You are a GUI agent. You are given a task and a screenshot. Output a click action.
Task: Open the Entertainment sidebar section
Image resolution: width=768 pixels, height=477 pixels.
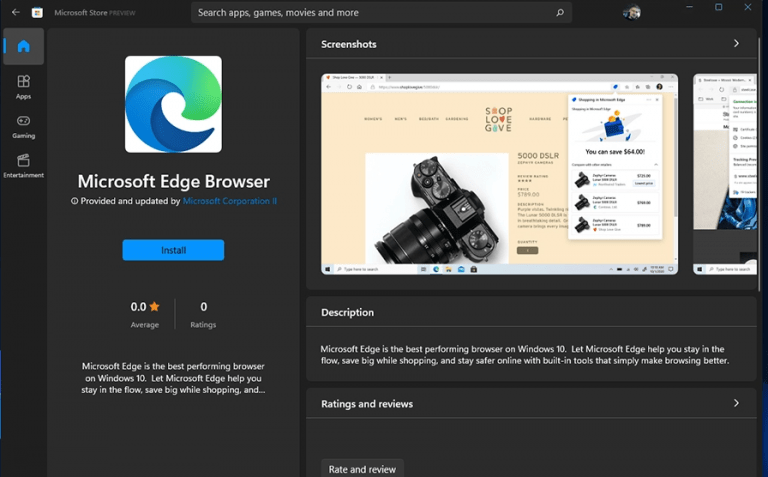[24, 166]
